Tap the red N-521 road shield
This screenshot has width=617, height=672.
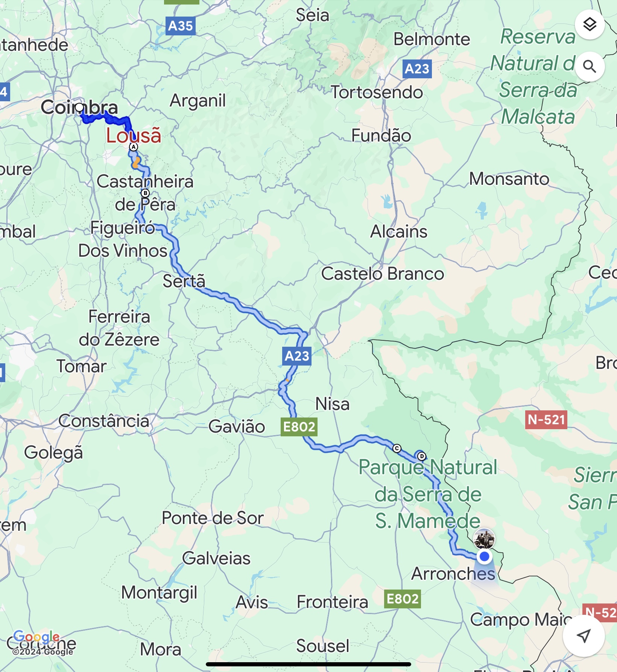click(546, 419)
